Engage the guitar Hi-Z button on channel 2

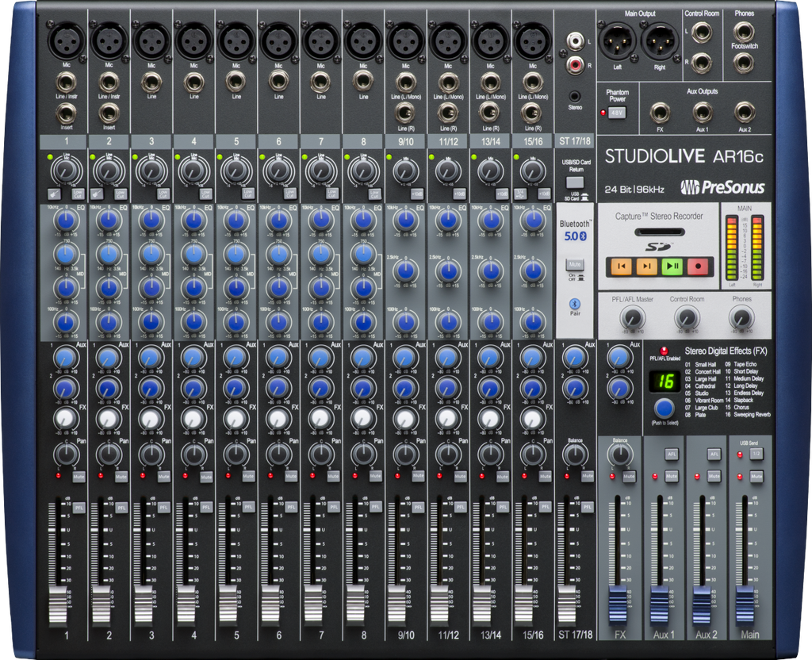[96, 193]
